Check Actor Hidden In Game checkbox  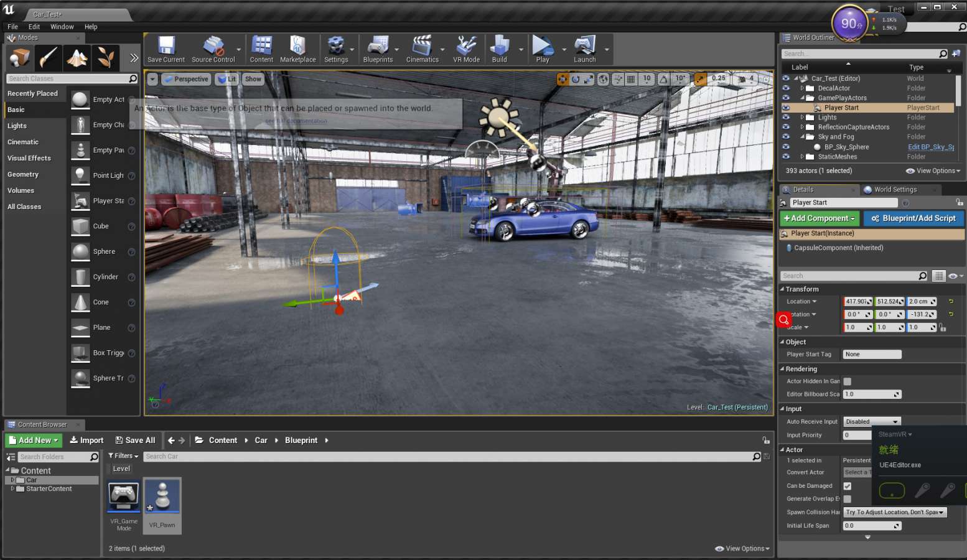coord(847,381)
